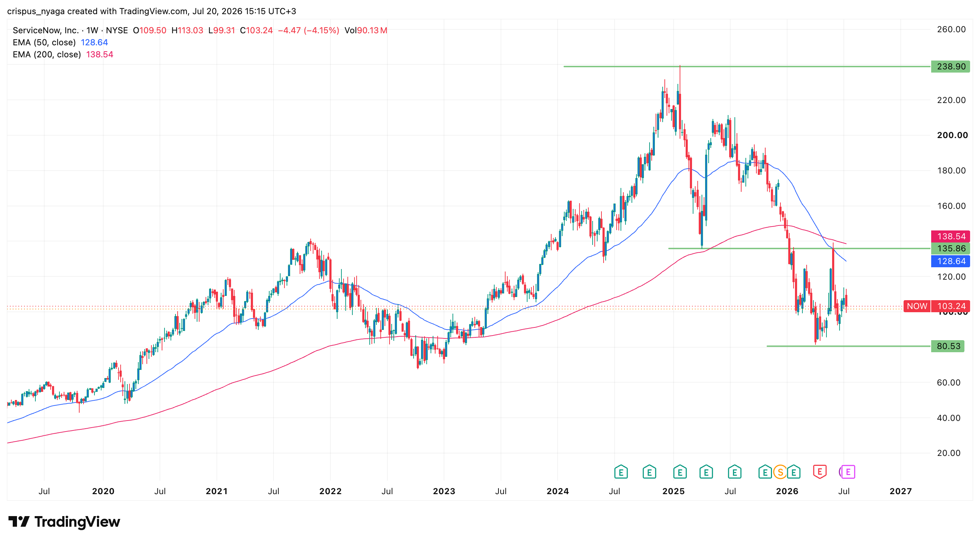Screen dimensions: 980x543
Task: Click the blue 128.64 EMA value in legend
Action: tap(94, 42)
